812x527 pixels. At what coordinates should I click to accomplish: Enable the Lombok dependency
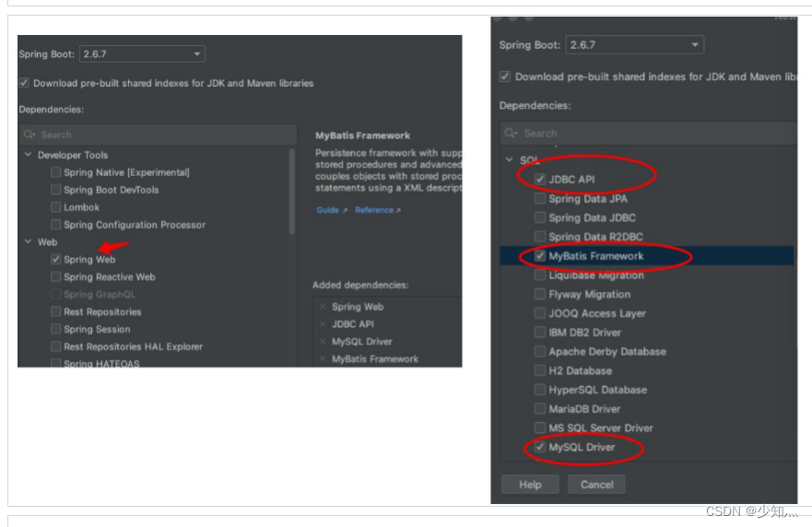pyautogui.click(x=56, y=207)
